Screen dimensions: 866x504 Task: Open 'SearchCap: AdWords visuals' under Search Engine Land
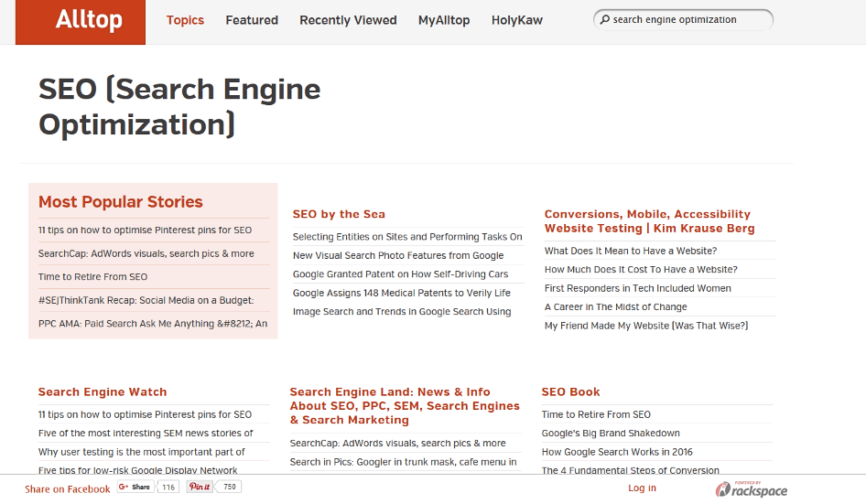pos(397,444)
